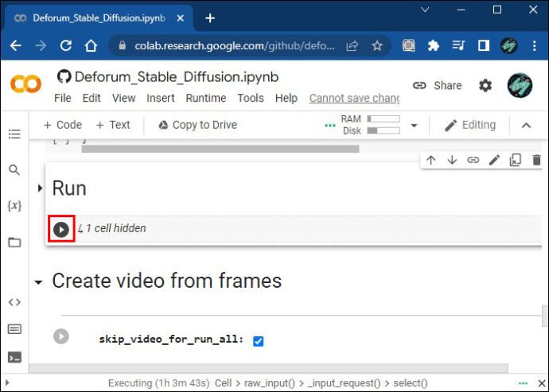Open the Cannot save changes link
This screenshot has width=549, height=392.
354,98
